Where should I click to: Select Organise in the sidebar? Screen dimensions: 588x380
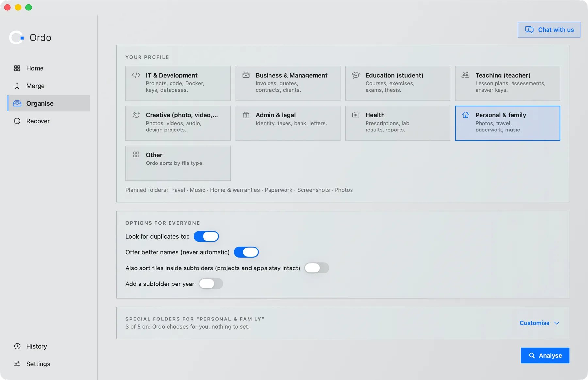coord(49,103)
